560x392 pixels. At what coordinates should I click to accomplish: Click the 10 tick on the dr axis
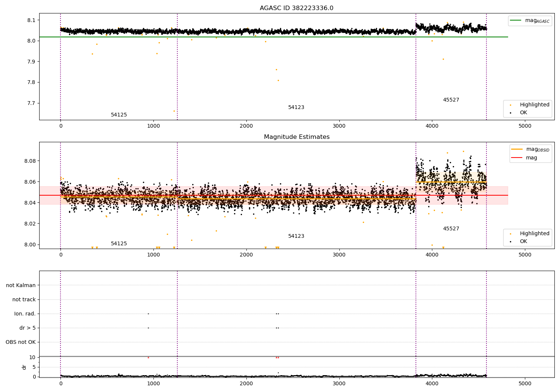click(32, 358)
